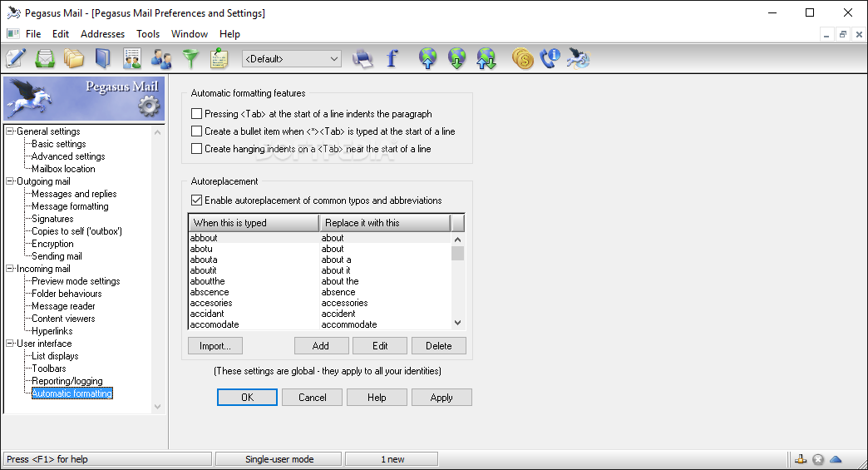
Task: Select Toolbars in the tree
Action: click(49, 369)
